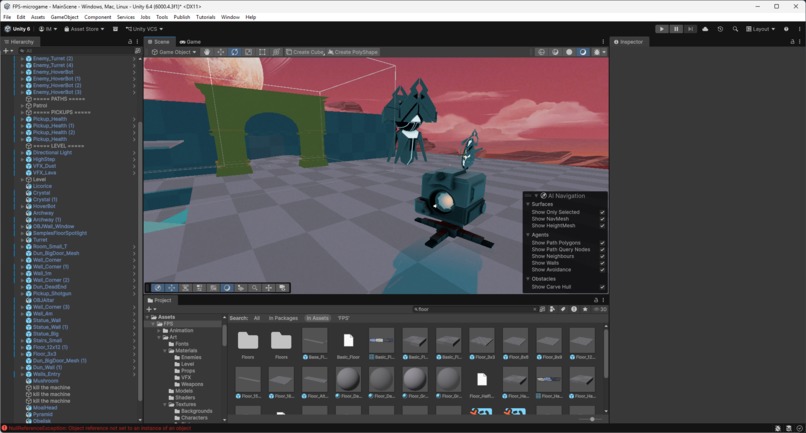Select the Rect transform tool
The width and height of the screenshot is (806, 433).
tap(262, 52)
